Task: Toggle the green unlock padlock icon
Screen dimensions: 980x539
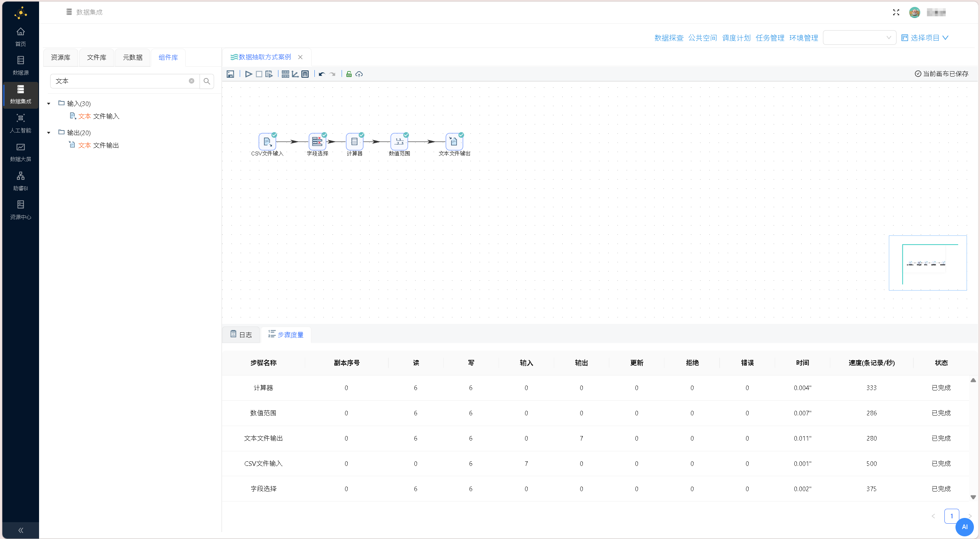Action: [x=349, y=74]
